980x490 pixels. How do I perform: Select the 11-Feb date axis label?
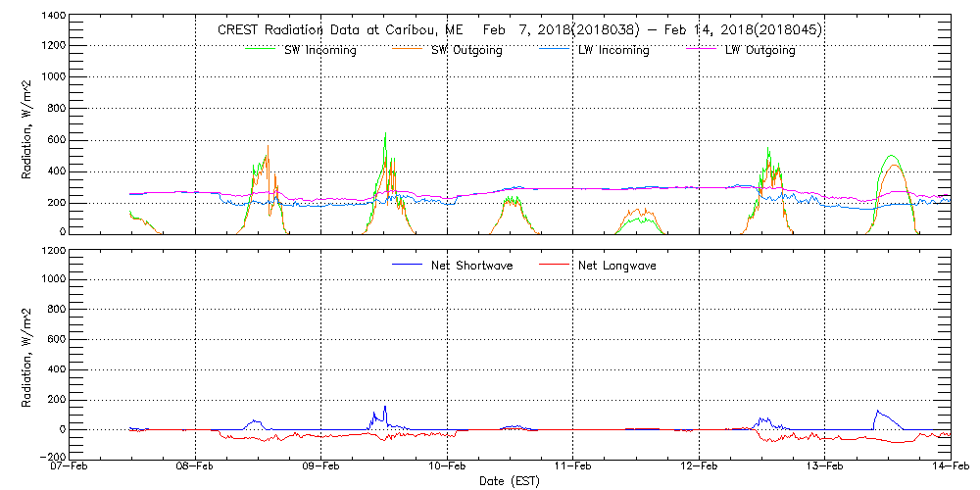pos(573,466)
